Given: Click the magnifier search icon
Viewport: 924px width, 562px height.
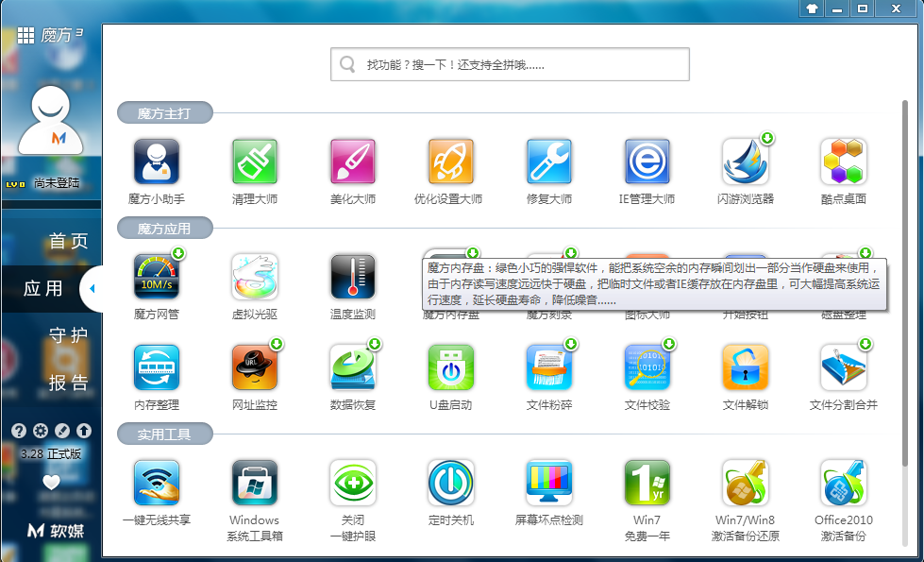Looking at the screenshot, I should tap(347, 64).
